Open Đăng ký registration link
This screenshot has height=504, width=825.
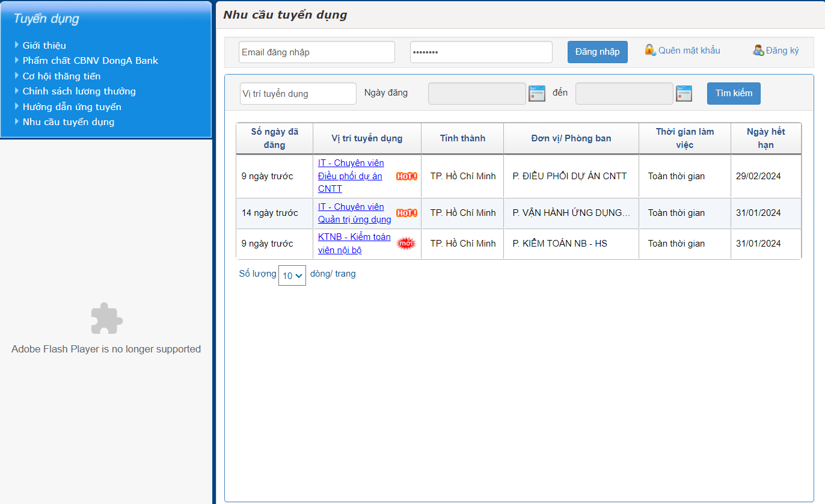pyautogui.click(x=782, y=51)
